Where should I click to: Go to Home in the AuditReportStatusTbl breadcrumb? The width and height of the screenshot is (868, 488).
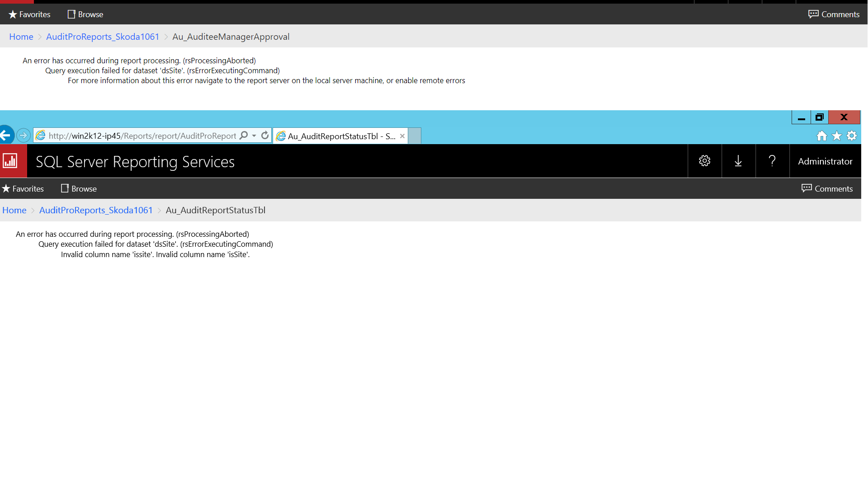[x=14, y=210]
